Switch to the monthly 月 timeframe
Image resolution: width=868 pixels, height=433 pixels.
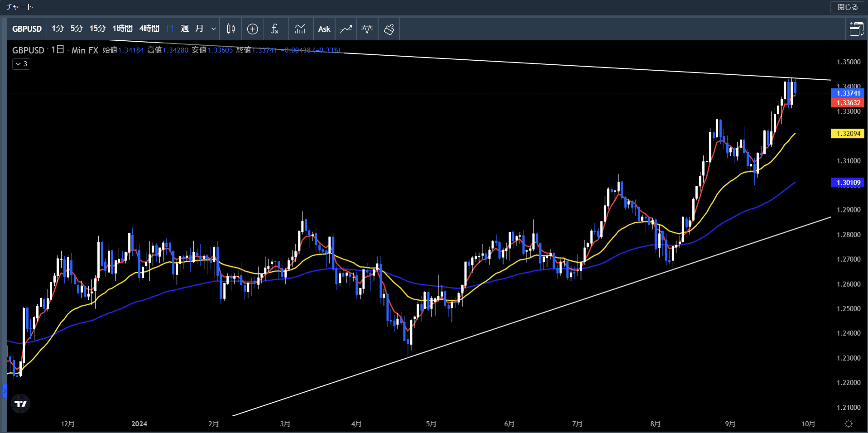click(199, 29)
